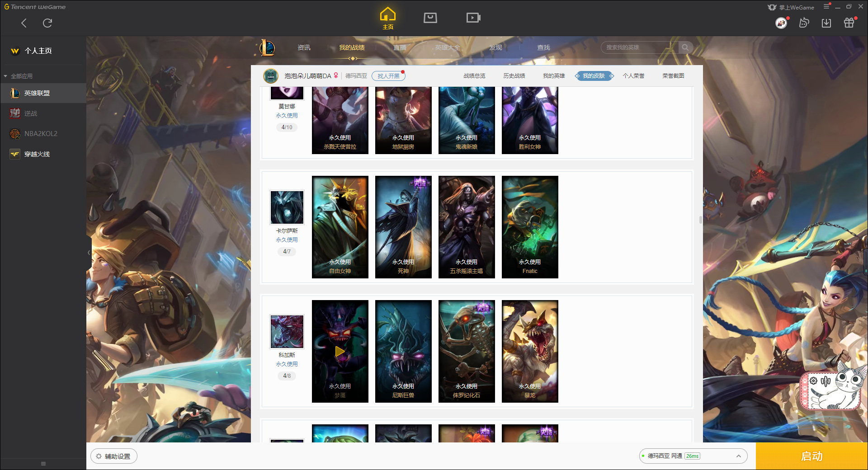Click the sidebar bottom list icon
868x470 pixels.
click(x=43, y=463)
